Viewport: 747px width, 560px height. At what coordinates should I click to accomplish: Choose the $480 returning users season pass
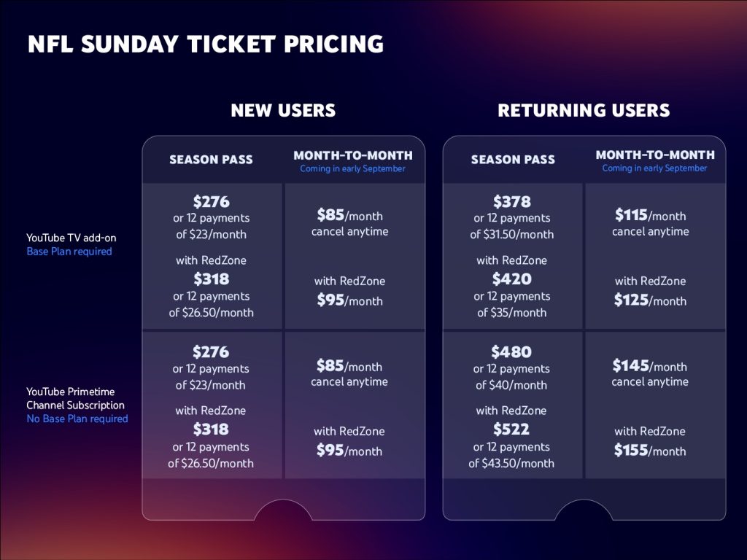[x=511, y=352]
